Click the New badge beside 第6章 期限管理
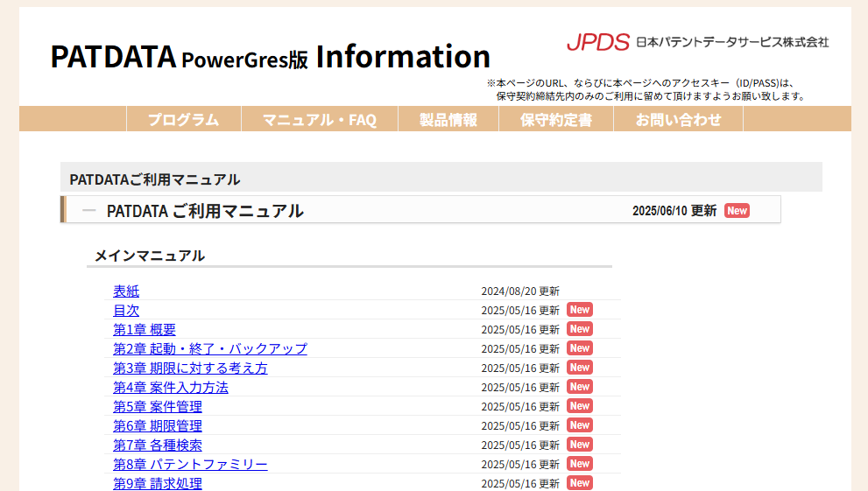The height and width of the screenshot is (491, 868). (580, 425)
